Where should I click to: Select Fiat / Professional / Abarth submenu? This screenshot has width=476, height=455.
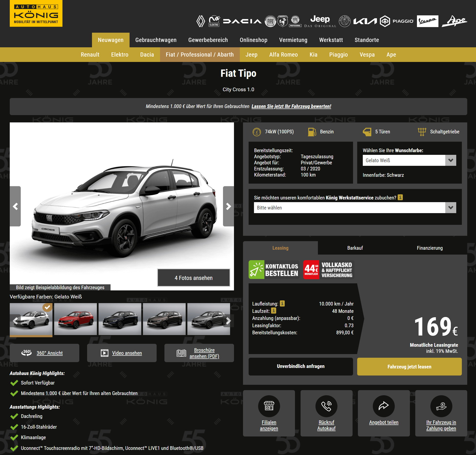pyautogui.click(x=200, y=55)
